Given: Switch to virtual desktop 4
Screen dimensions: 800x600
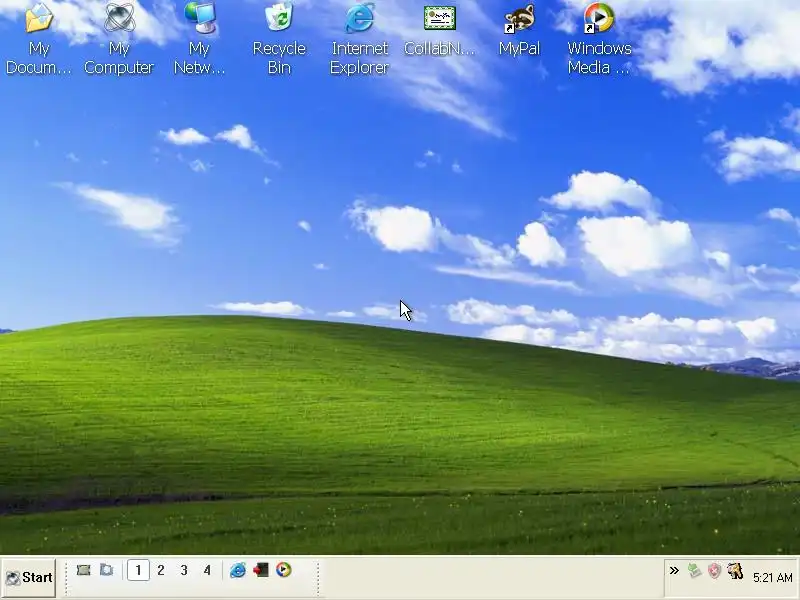Looking at the screenshot, I should pyautogui.click(x=207, y=570).
